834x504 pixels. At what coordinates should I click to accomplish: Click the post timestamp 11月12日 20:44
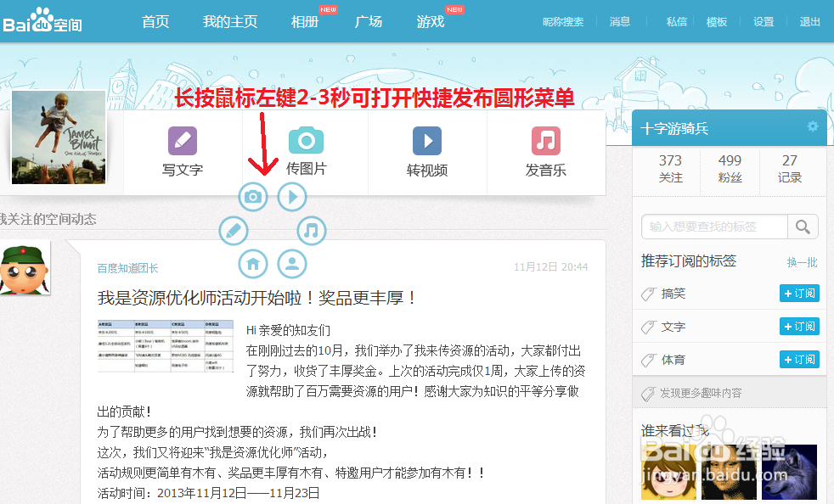[x=550, y=267]
